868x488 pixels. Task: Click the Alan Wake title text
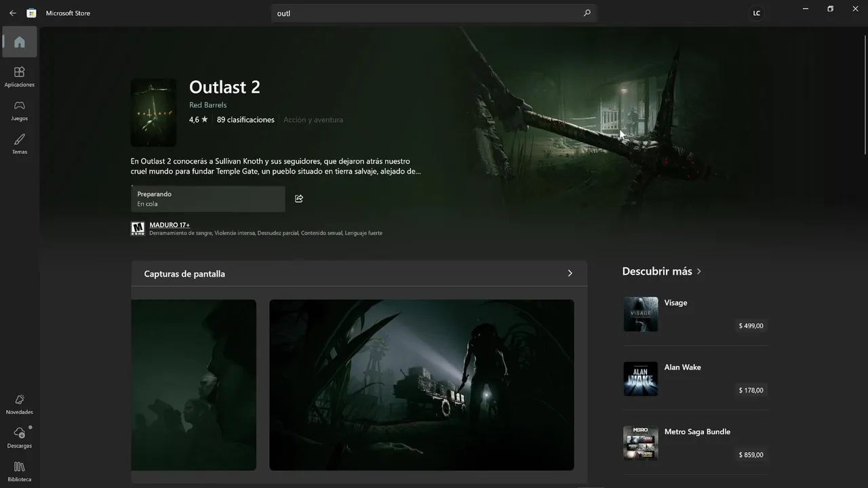(683, 367)
